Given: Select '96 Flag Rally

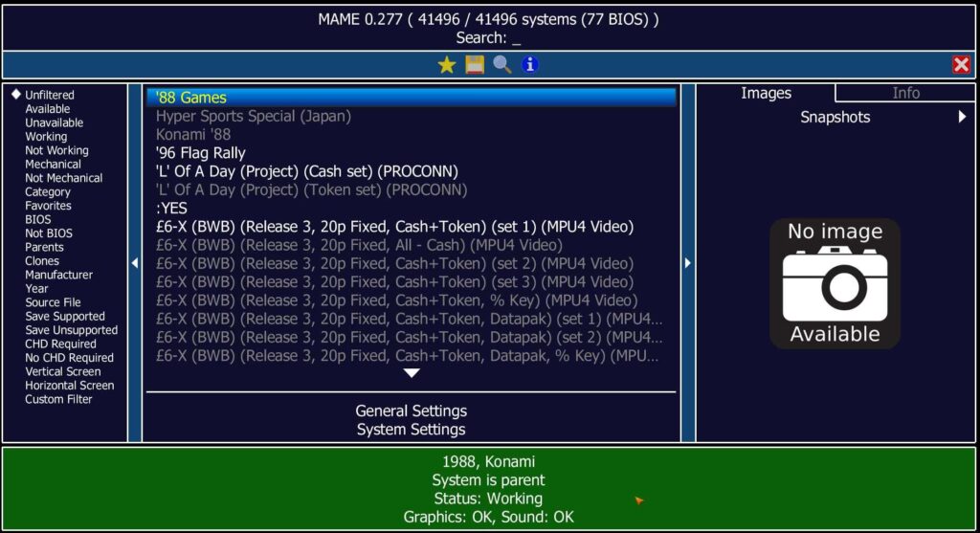Looking at the screenshot, I should (412, 153).
